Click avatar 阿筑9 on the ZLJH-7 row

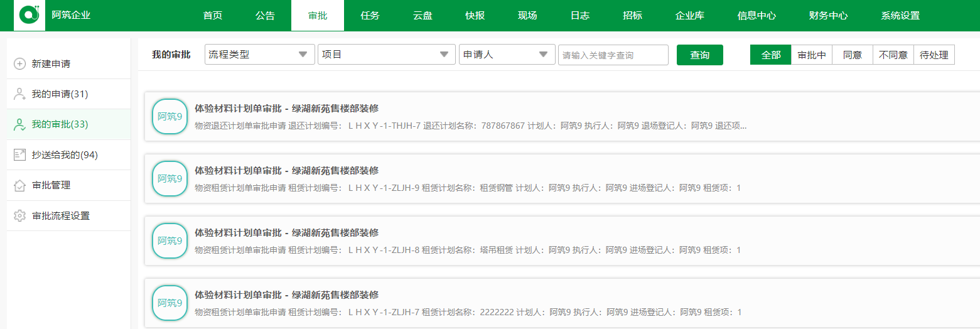pyautogui.click(x=170, y=303)
